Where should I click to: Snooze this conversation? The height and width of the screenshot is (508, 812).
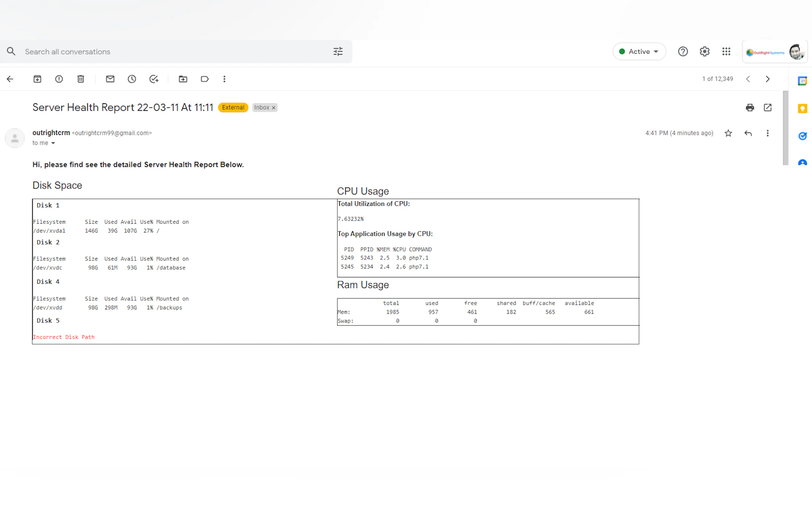pos(132,79)
